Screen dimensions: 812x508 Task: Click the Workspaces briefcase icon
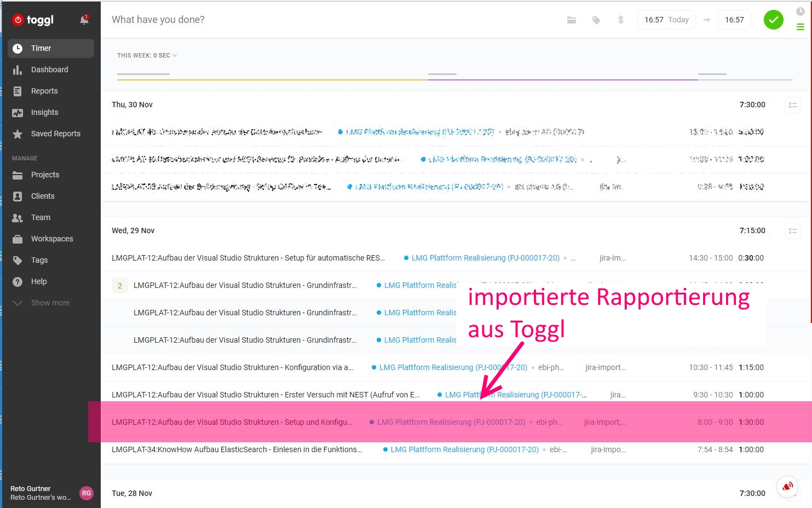pos(18,239)
